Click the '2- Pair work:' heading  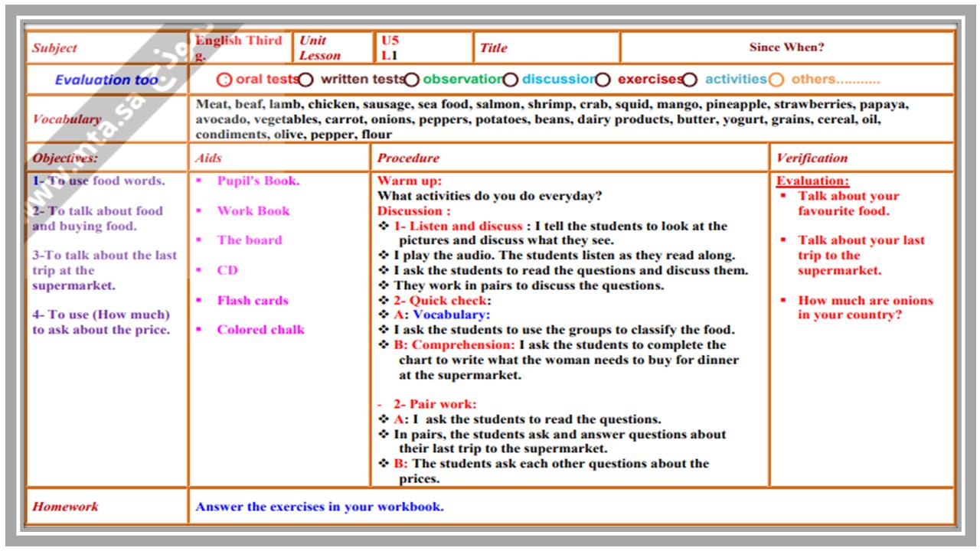click(435, 404)
